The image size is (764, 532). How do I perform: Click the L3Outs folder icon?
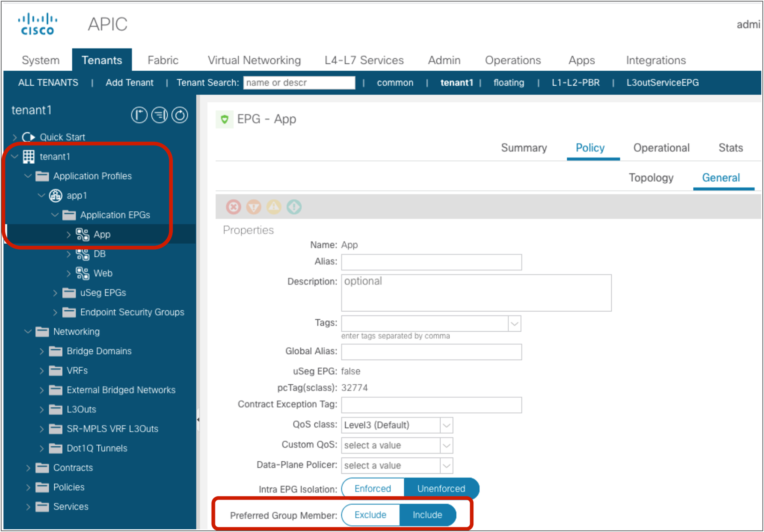click(56, 410)
